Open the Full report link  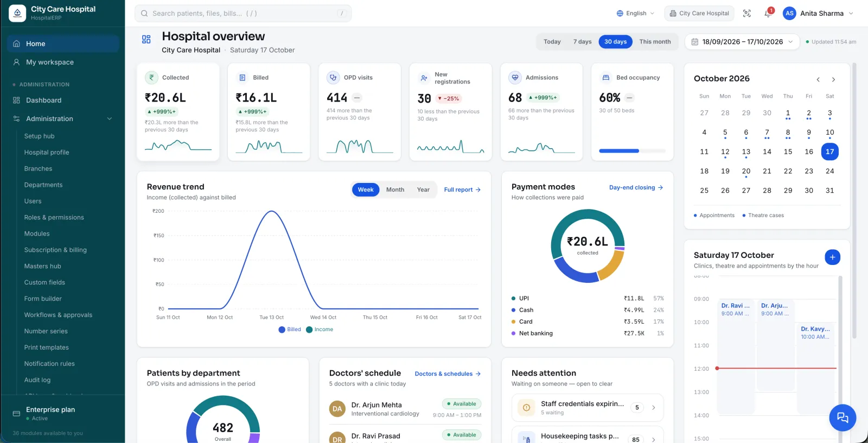[x=462, y=190]
